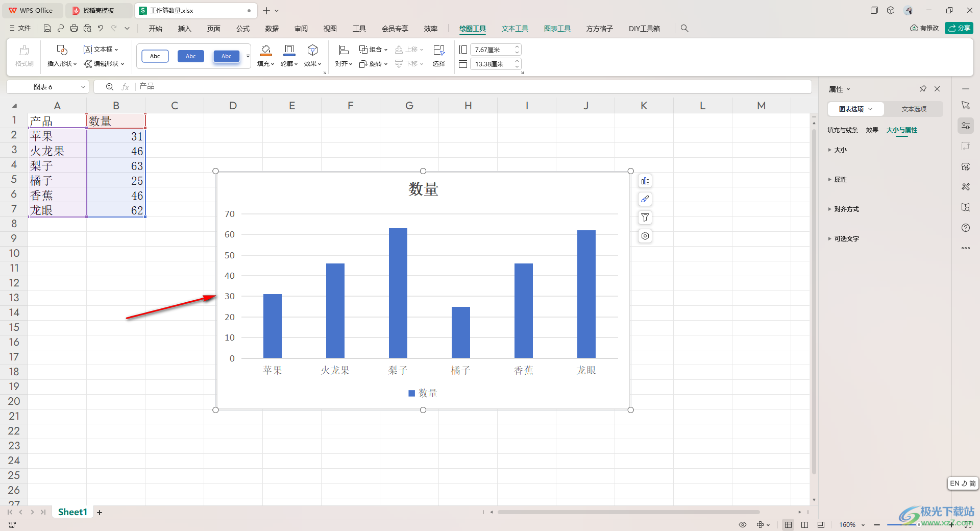
Task: Expand the 对齐方式 alignment section
Action: [x=843, y=209]
